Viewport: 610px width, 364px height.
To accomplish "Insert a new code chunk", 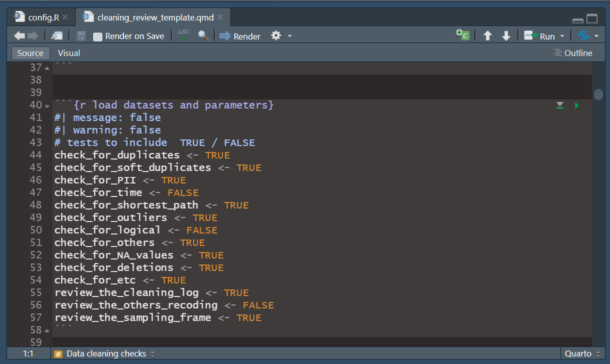I will pos(462,35).
